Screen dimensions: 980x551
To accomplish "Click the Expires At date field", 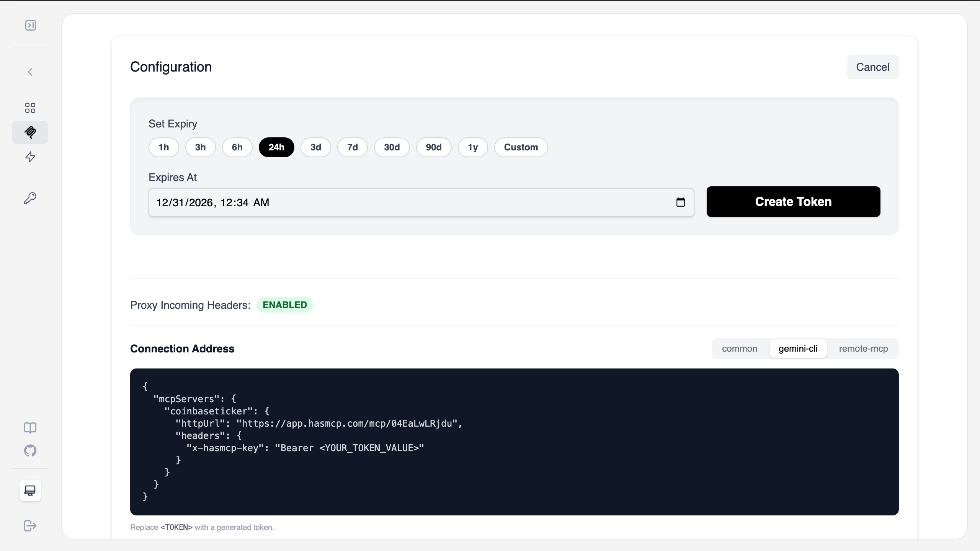I will point(345,202).
